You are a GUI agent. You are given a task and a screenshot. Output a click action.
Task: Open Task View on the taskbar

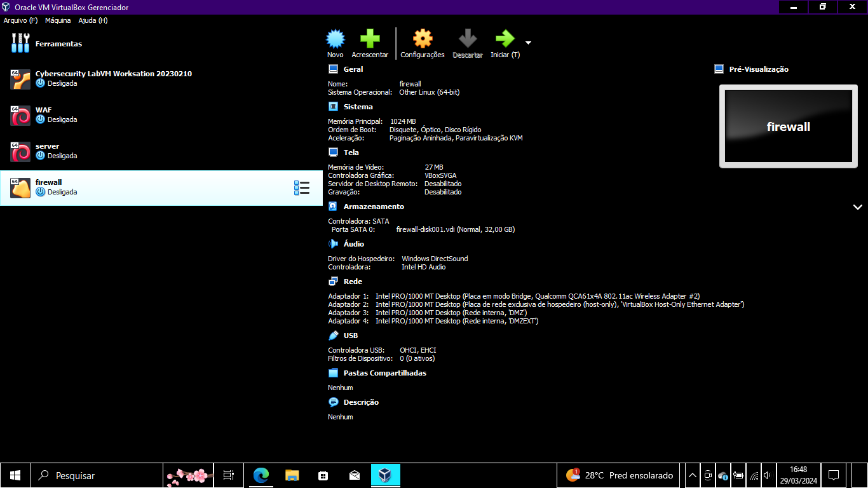point(229,475)
